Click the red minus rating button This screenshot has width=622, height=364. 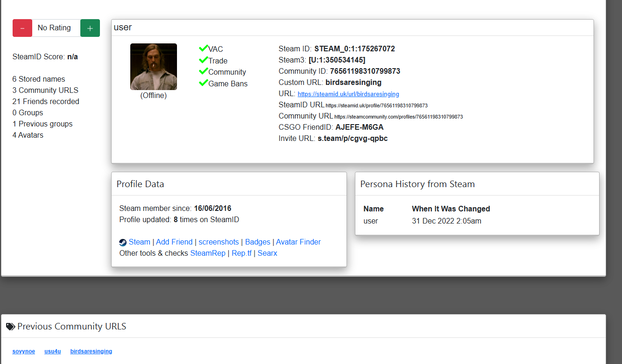click(22, 28)
